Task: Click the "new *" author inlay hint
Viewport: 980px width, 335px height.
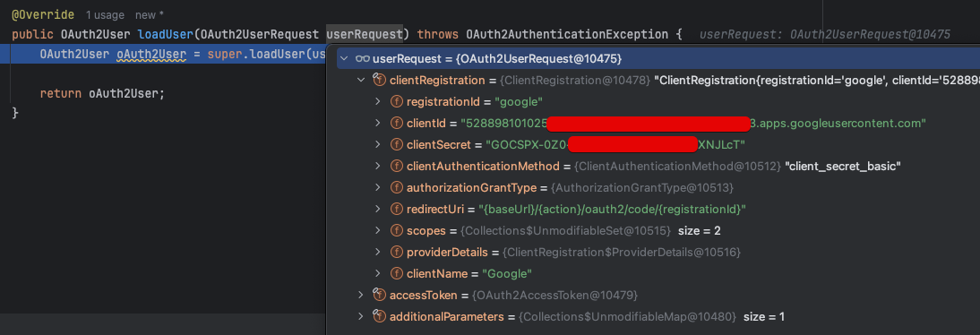Action: (x=150, y=15)
